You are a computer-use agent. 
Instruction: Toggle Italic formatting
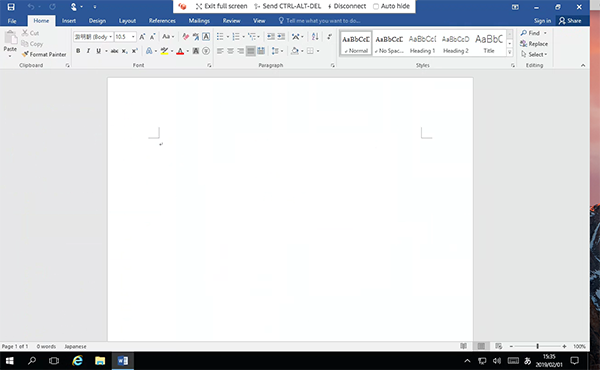(x=88, y=51)
